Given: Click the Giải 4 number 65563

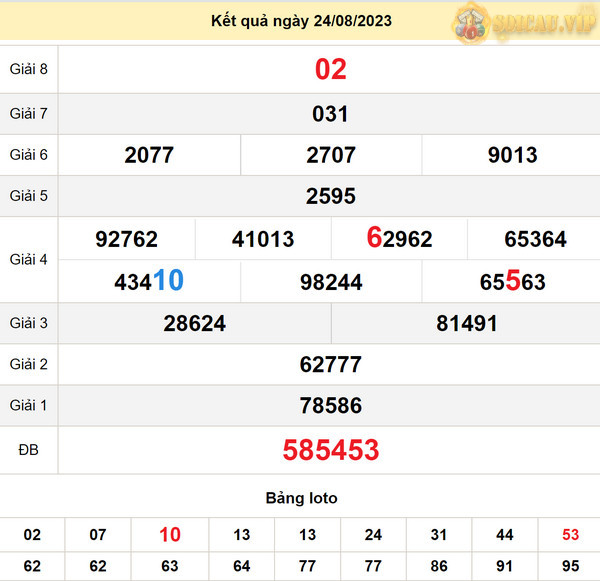Looking at the screenshot, I should click(512, 282).
